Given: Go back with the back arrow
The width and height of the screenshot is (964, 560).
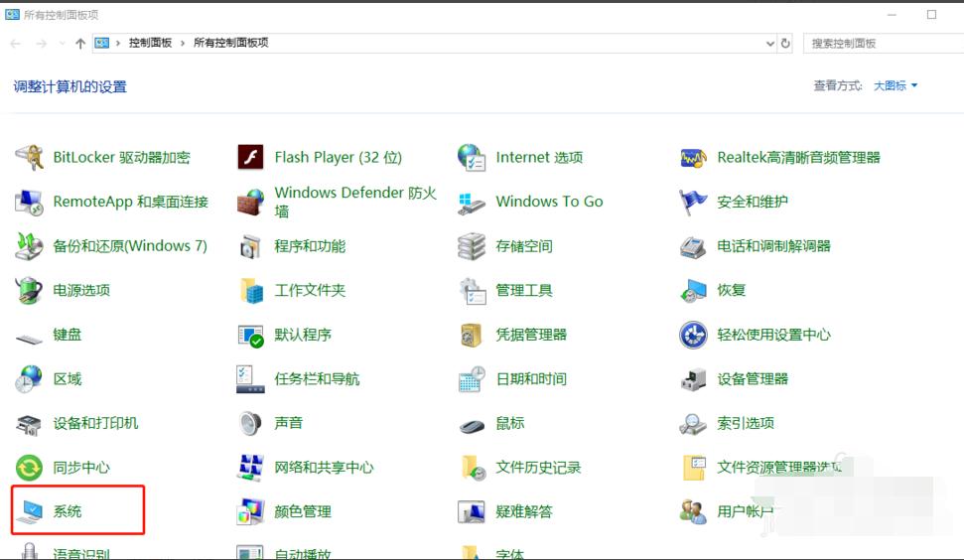Looking at the screenshot, I should (16, 43).
